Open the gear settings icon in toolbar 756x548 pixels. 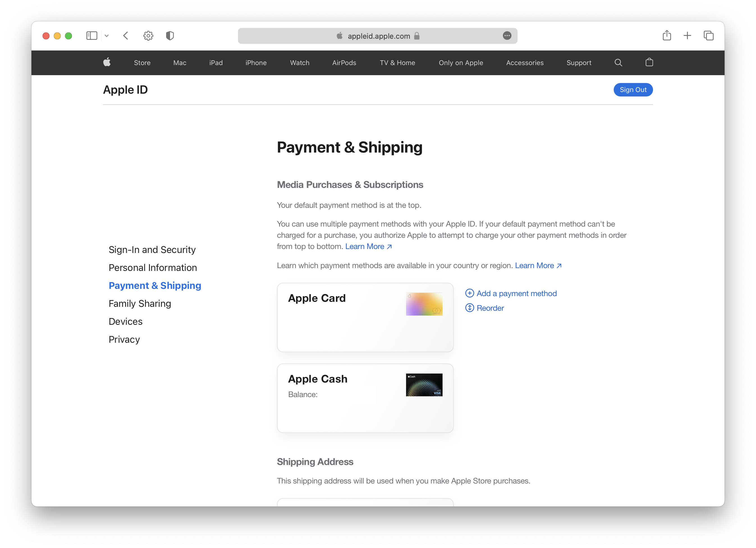(148, 36)
